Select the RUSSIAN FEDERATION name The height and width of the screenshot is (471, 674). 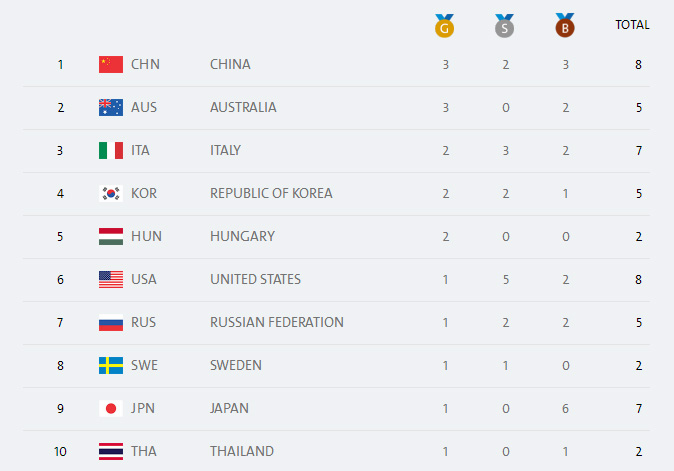277,322
